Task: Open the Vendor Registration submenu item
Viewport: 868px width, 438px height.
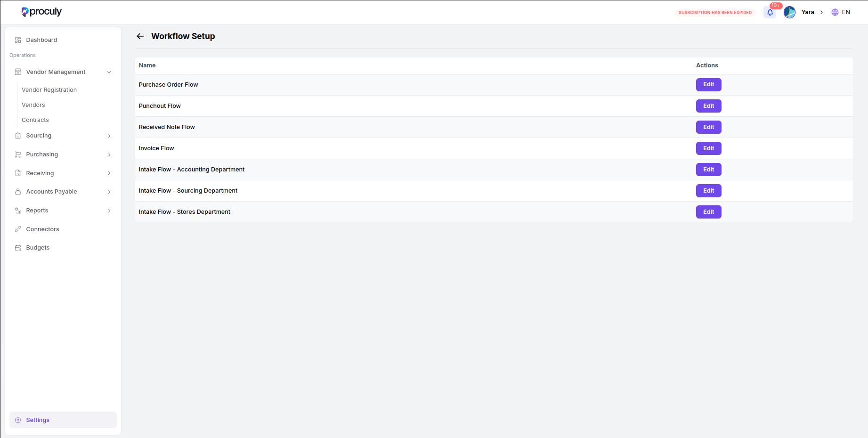Action: [x=49, y=90]
